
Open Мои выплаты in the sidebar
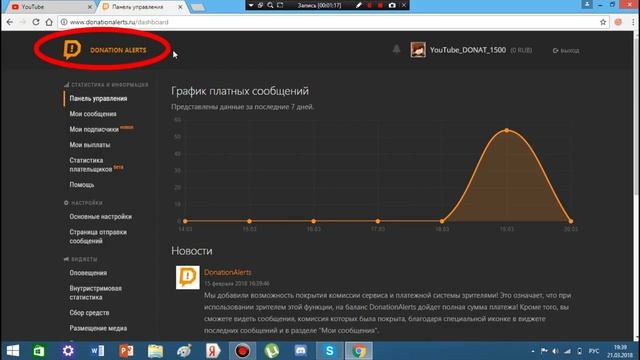click(90, 145)
